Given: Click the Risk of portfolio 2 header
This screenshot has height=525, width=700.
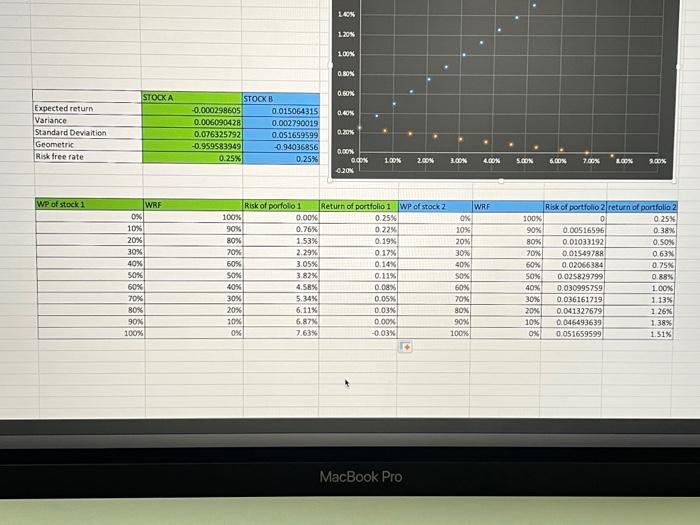Looking at the screenshot, I should pos(575,207).
